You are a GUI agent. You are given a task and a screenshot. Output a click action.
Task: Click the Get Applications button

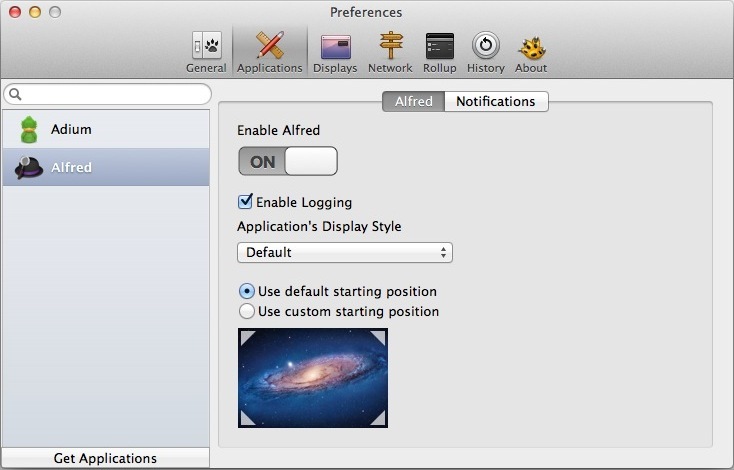coord(105,458)
